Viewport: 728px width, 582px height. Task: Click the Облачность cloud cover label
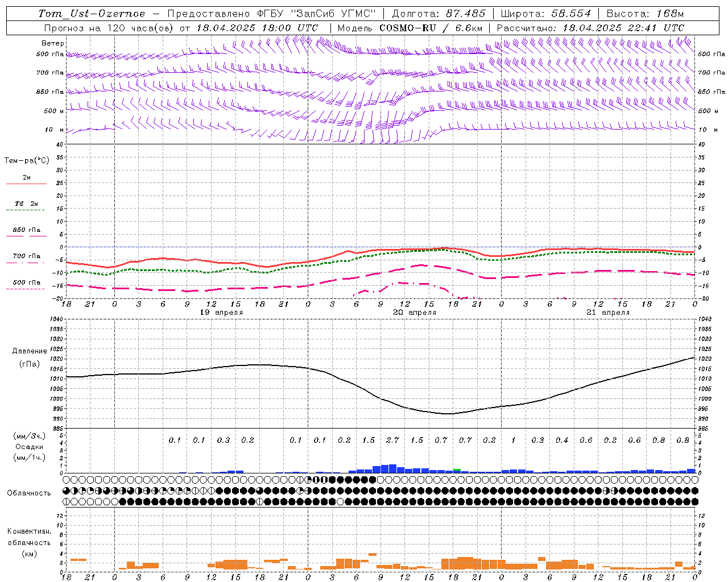coord(30,493)
